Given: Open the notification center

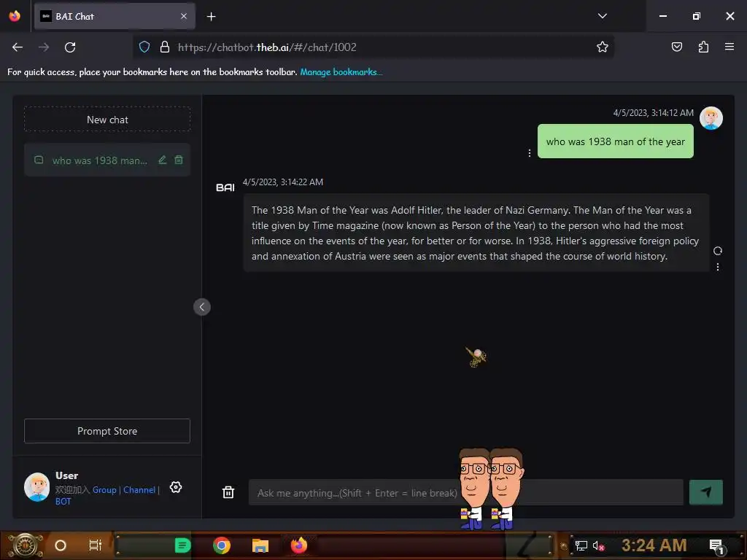Looking at the screenshot, I should [x=716, y=546].
